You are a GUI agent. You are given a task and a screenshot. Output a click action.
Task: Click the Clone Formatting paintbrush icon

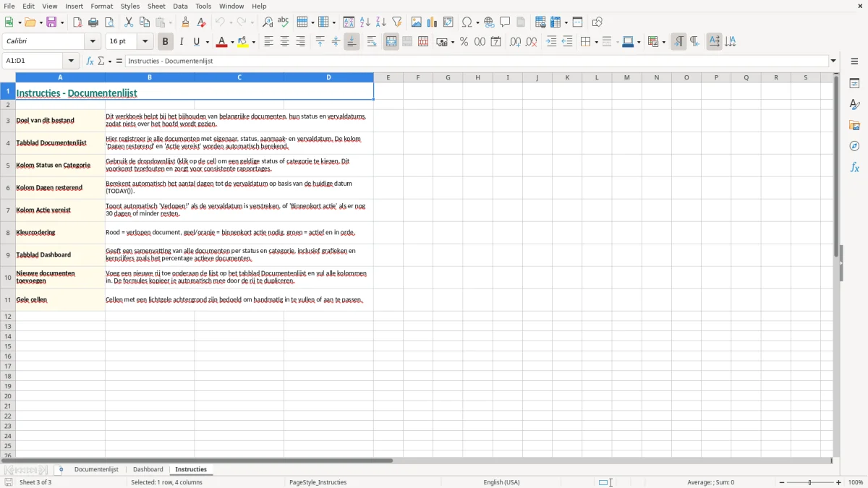185,22
